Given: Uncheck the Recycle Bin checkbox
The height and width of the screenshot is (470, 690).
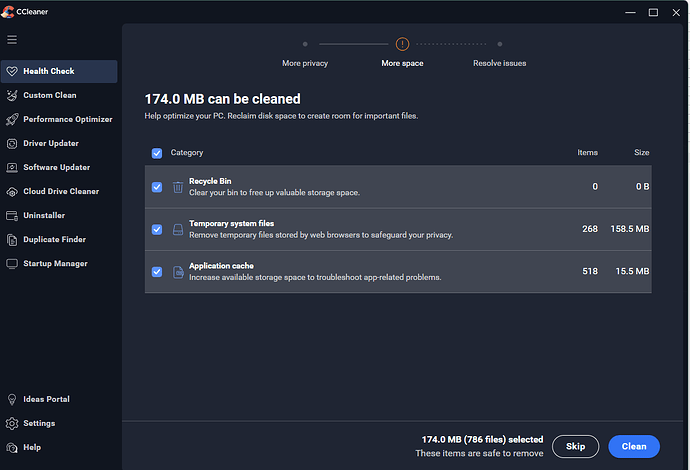Looking at the screenshot, I should pos(157,187).
